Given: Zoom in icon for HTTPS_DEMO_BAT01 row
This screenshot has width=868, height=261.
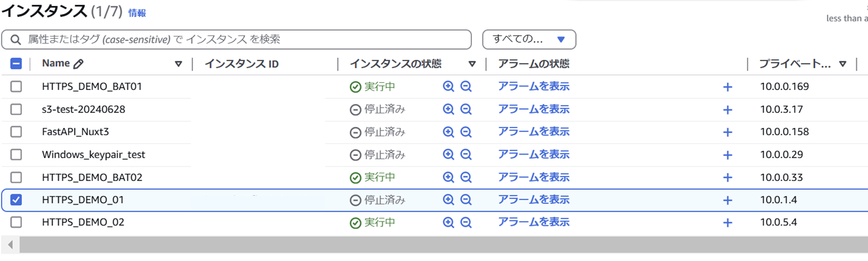Looking at the screenshot, I should (x=448, y=86).
